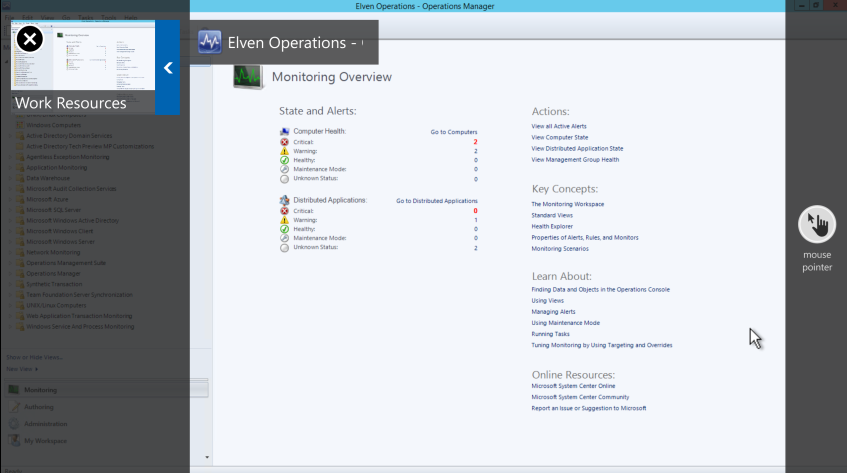Click Warning icon under Computer Health

(x=285, y=151)
